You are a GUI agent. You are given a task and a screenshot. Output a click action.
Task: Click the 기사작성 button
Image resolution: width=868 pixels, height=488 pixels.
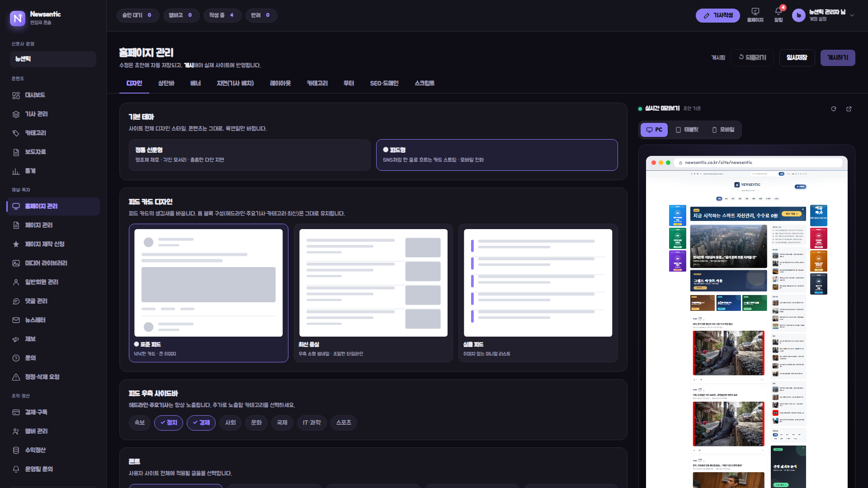(718, 15)
